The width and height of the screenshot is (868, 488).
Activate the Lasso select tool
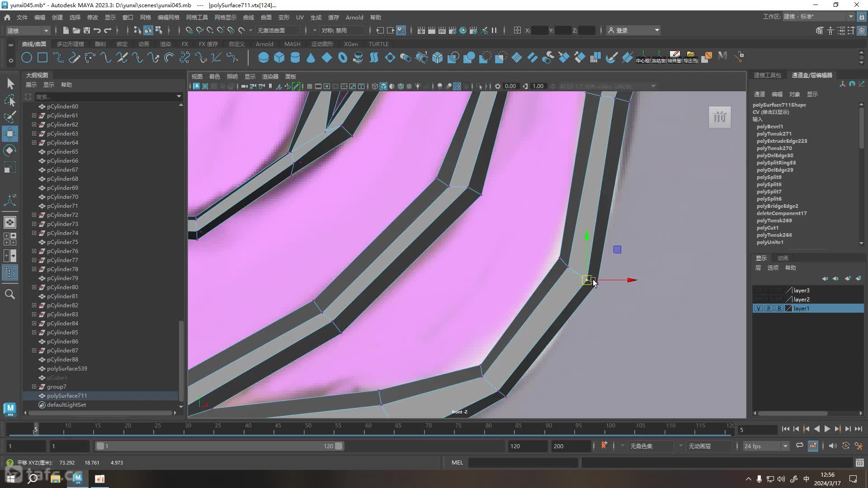click(x=10, y=100)
